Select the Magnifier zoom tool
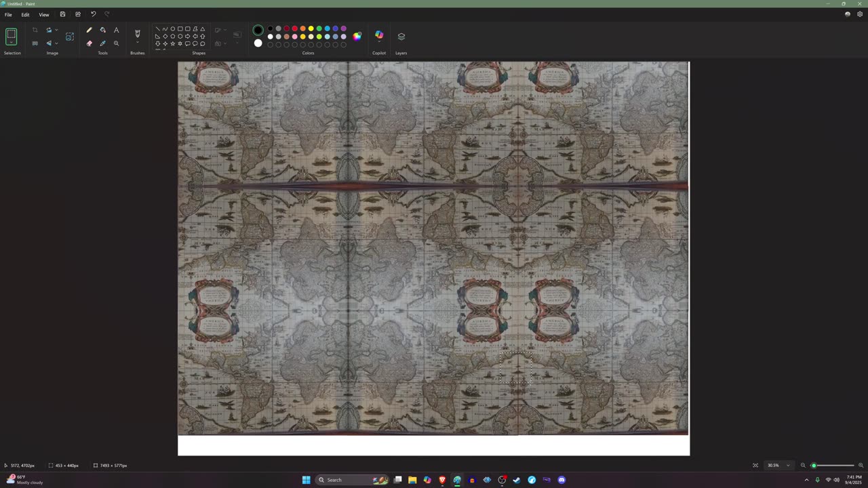The image size is (868, 488). click(x=116, y=43)
